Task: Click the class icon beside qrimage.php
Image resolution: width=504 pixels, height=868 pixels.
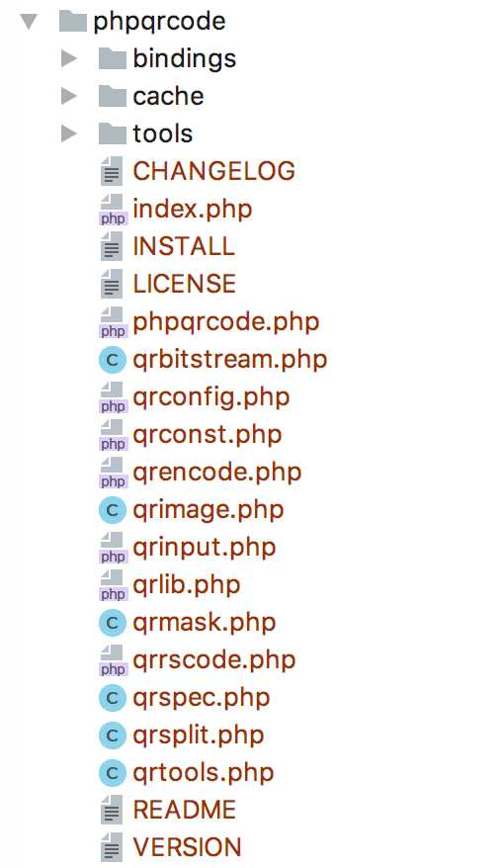Action: pyautogui.click(x=113, y=510)
